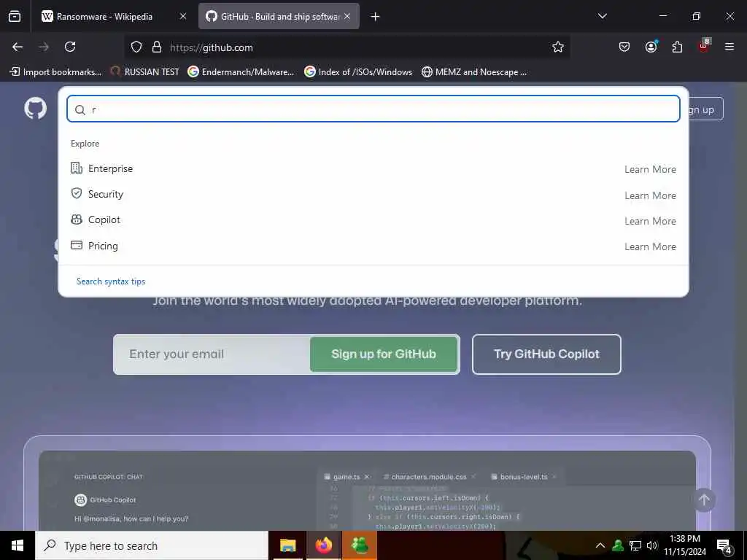Viewport: 747px width, 560px height.
Task: Open the Windows Start menu
Action: pyautogui.click(x=18, y=545)
